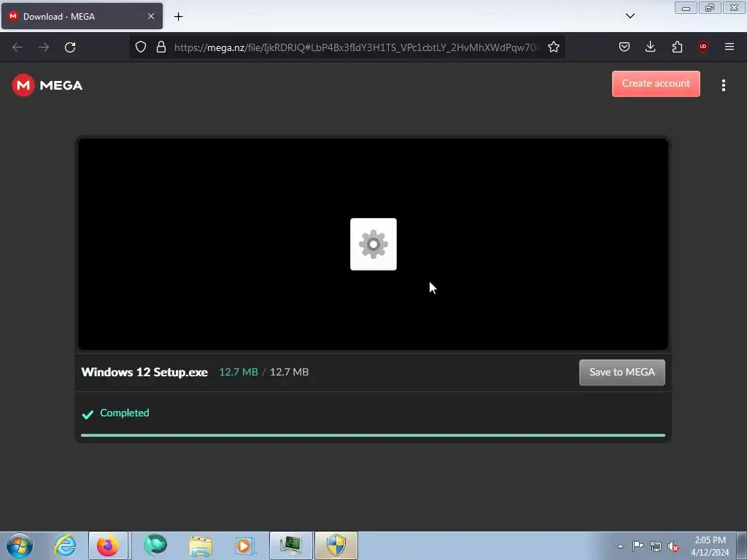Image resolution: width=747 pixels, height=560 pixels.
Task: Click the green download progress bar
Action: click(x=373, y=435)
